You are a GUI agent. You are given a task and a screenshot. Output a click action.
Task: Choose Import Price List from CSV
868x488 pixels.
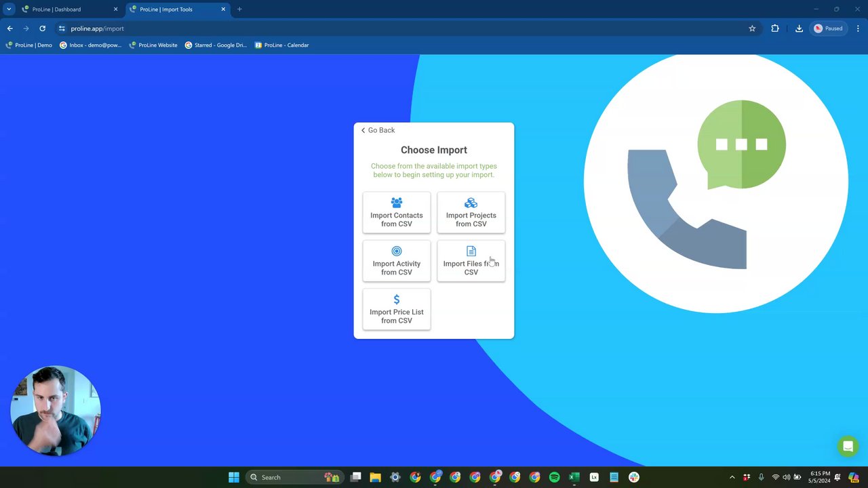[x=397, y=309]
